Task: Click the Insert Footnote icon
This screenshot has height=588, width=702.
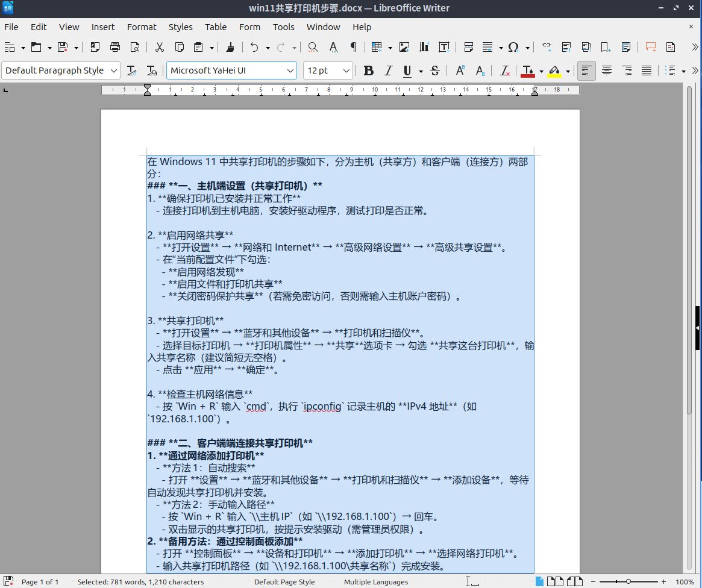Action: click(x=566, y=47)
